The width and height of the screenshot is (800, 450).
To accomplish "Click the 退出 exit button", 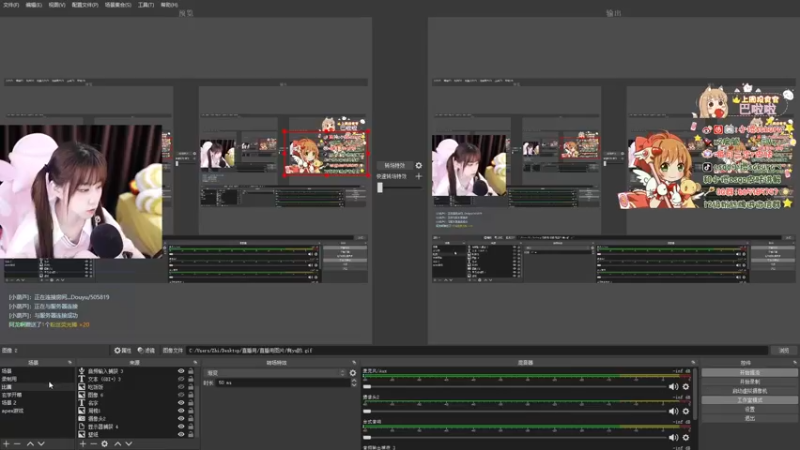I will 749,418.
